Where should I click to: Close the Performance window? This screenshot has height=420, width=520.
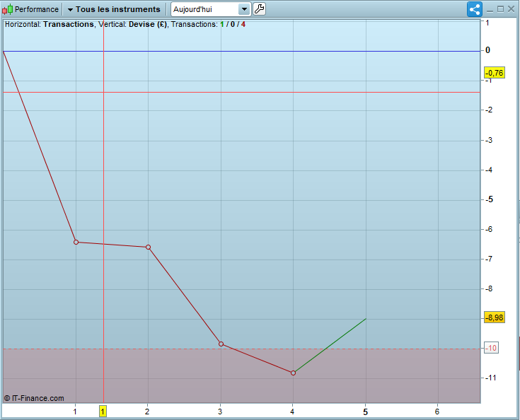pyautogui.click(x=511, y=9)
